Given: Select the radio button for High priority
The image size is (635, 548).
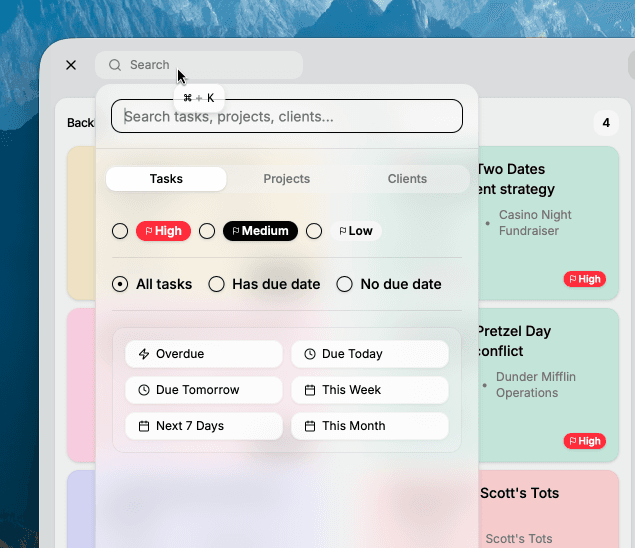Looking at the screenshot, I should click(120, 231).
